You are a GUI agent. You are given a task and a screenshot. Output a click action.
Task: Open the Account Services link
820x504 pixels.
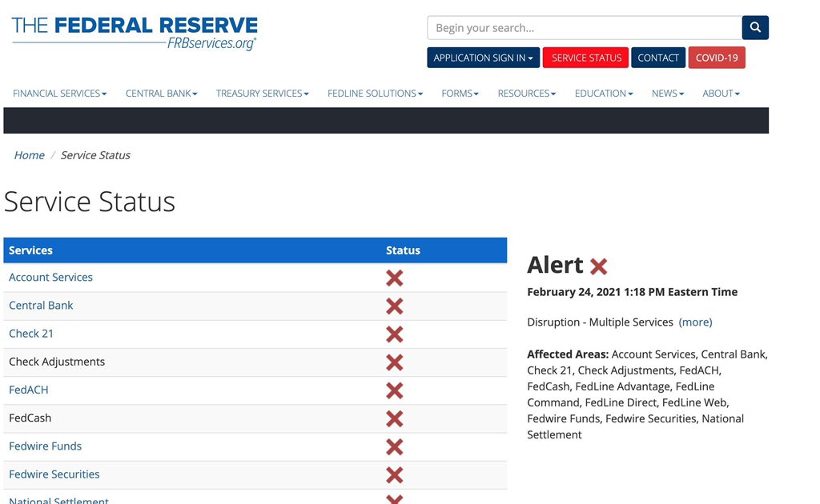[x=50, y=278]
